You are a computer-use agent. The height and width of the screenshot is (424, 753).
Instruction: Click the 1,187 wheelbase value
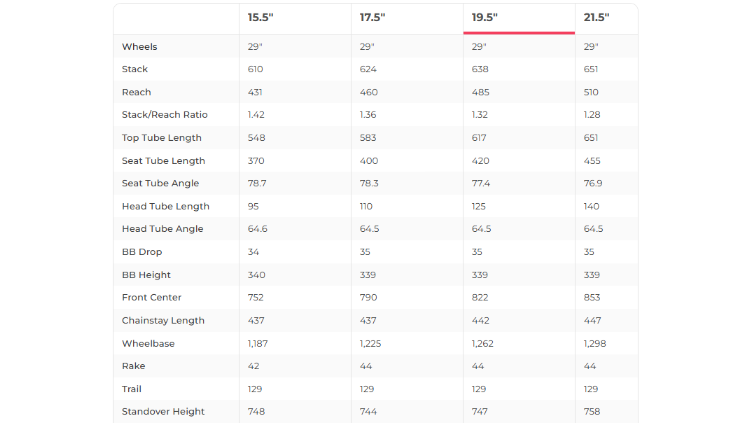[260, 343]
